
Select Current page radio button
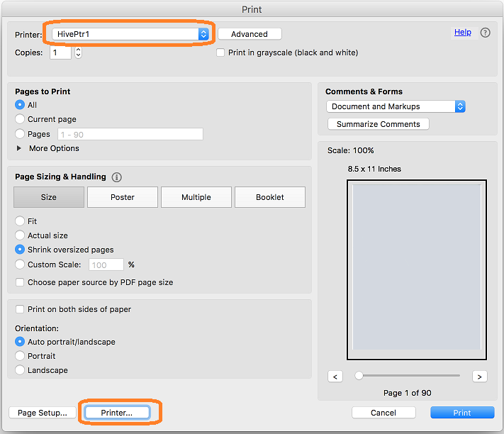click(20, 119)
